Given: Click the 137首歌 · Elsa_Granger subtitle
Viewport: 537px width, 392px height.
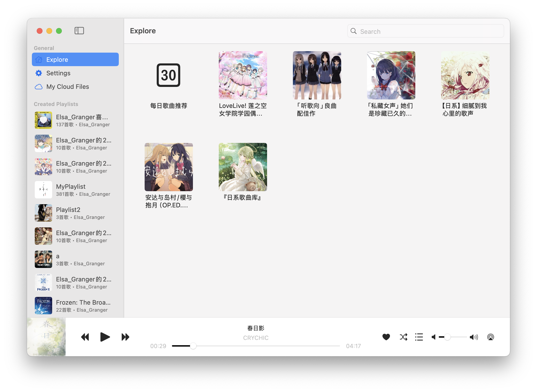Looking at the screenshot, I should coord(83,125).
